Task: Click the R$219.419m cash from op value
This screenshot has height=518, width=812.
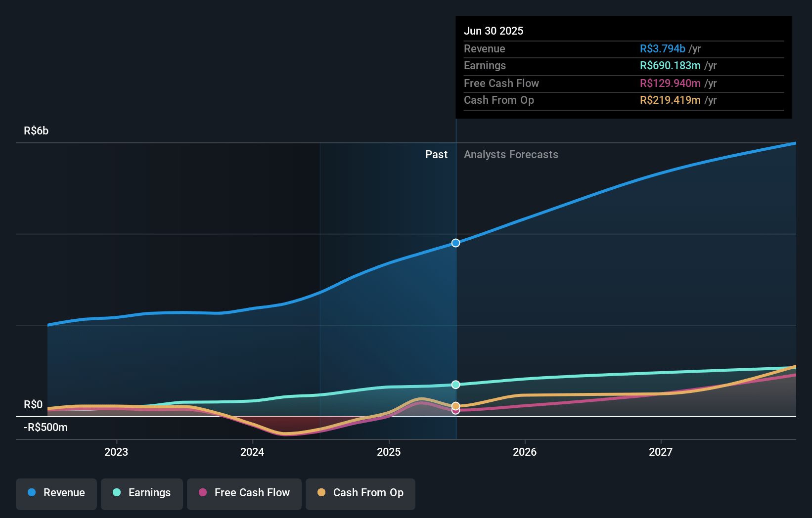Action: point(670,100)
